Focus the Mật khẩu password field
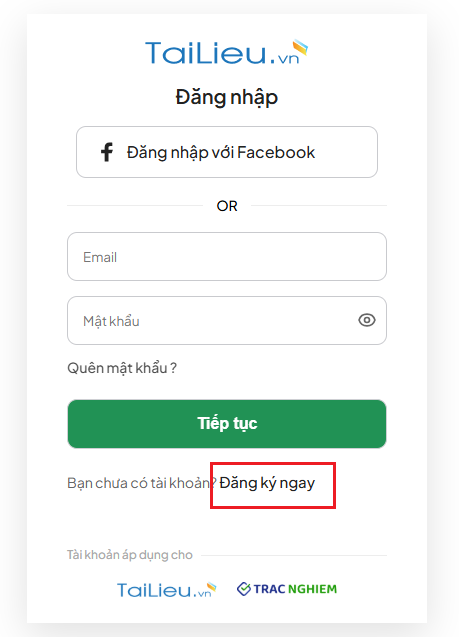This screenshot has height=637, width=459. [x=227, y=321]
